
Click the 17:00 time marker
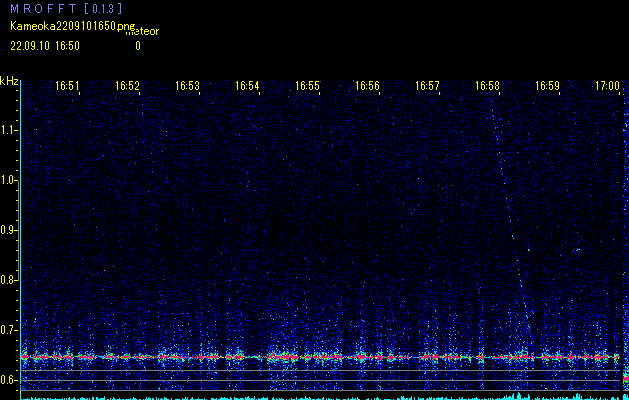click(607, 86)
